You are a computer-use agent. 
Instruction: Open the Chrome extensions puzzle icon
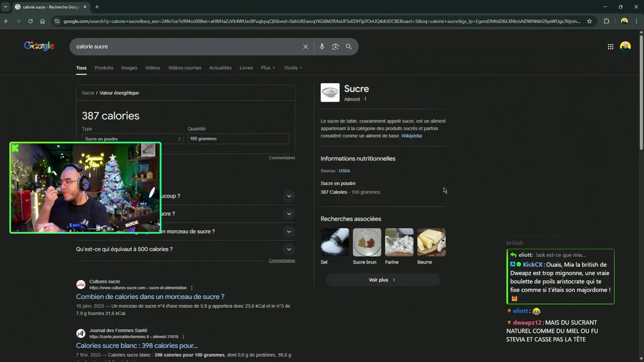(606, 21)
